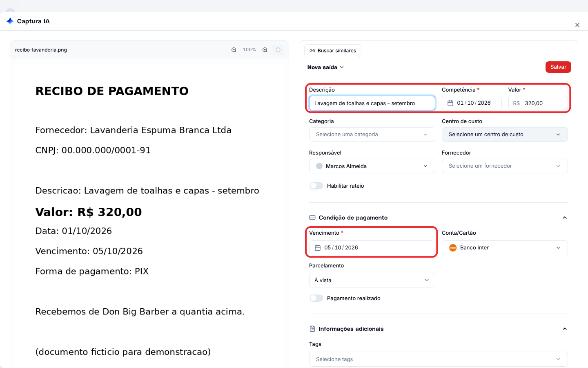The width and height of the screenshot is (588, 368).
Task: Click the CNPJ line in the receipt
Action: pyautogui.click(x=93, y=150)
